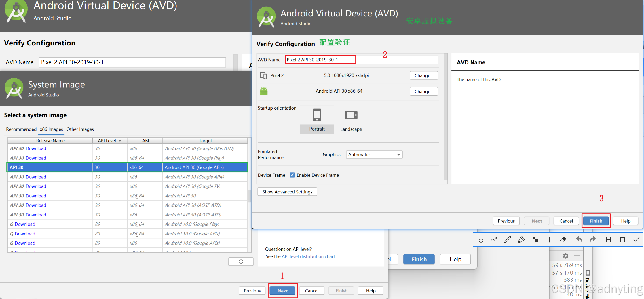Open the gear settings in background panel
The width and height of the screenshot is (644, 299).
pyautogui.click(x=566, y=256)
